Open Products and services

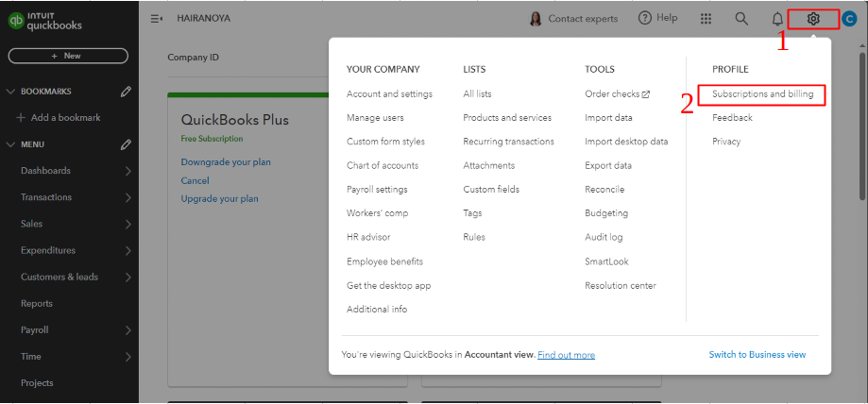[507, 118]
